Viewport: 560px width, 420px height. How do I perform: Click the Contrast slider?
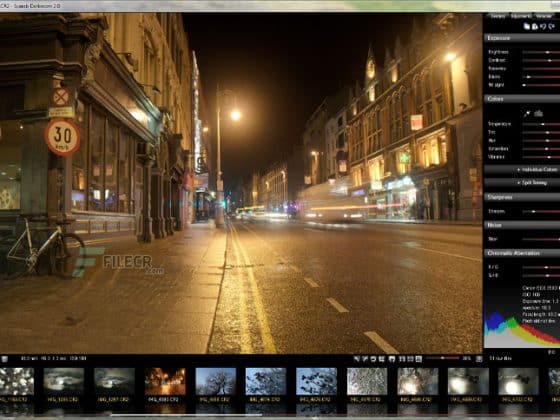[x=541, y=60]
